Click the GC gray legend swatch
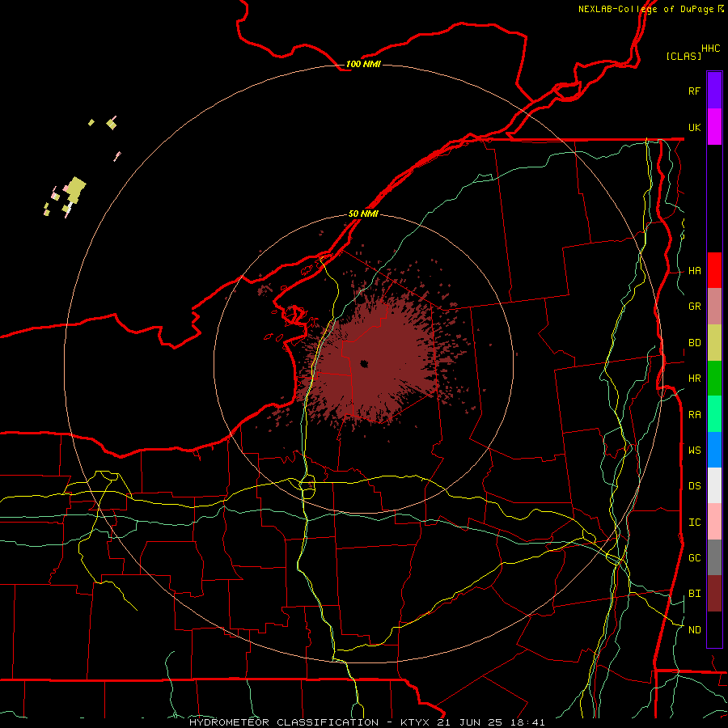The width and height of the screenshot is (728, 728). [x=714, y=557]
